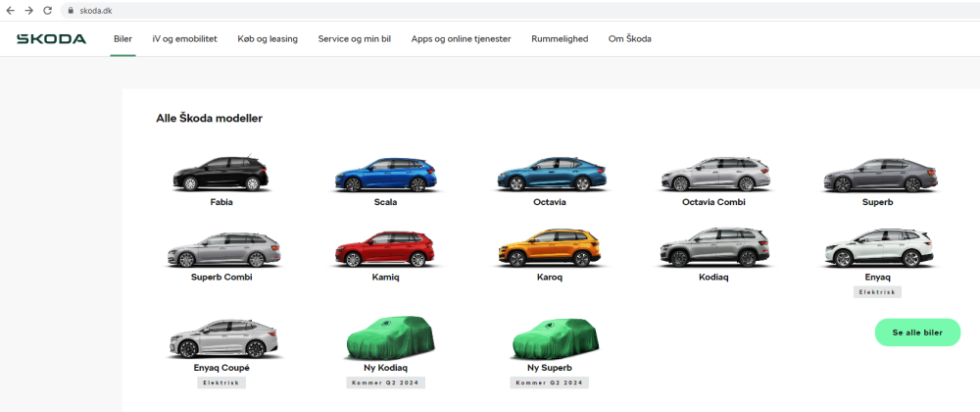The width and height of the screenshot is (980, 412).
Task: Open iV og emobilitet menu
Action: pos(184,39)
